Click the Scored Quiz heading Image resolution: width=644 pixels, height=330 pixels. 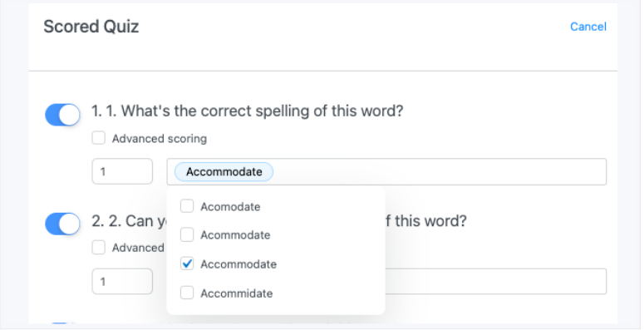tap(91, 27)
